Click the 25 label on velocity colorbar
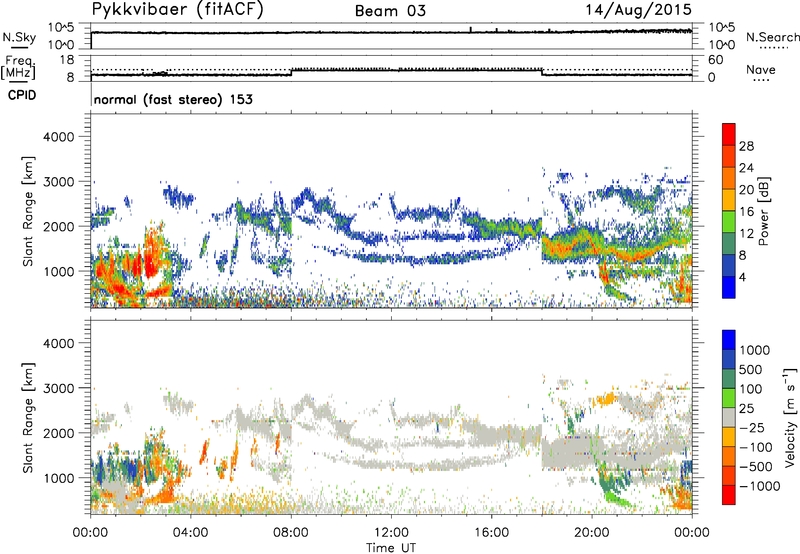This screenshot has width=800, height=554. [746, 409]
